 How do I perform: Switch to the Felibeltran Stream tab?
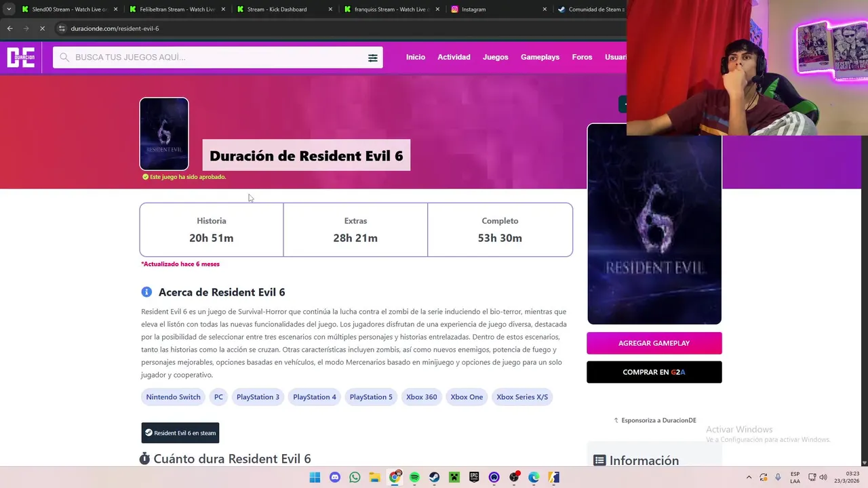[177, 9]
